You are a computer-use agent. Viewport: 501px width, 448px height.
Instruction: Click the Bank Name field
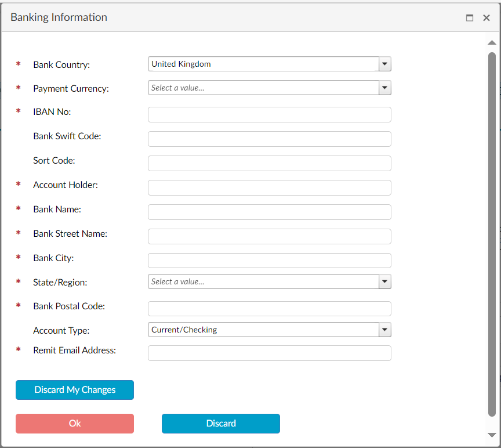(269, 212)
